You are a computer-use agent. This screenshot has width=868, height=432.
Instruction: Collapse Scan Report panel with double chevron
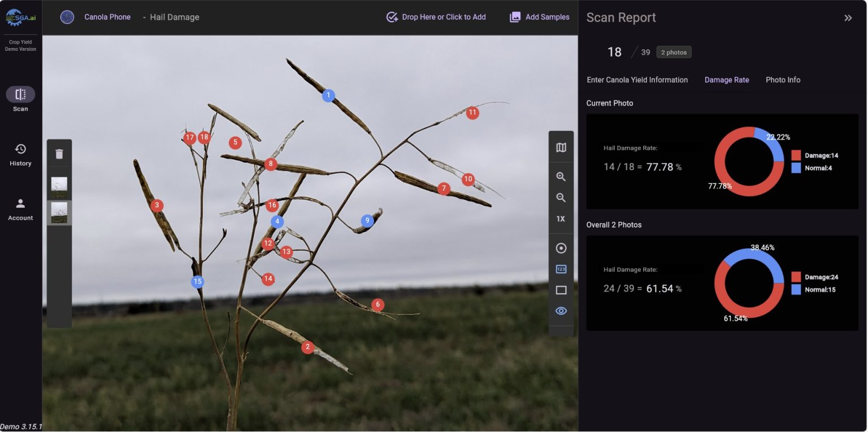pyautogui.click(x=848, y=18)
